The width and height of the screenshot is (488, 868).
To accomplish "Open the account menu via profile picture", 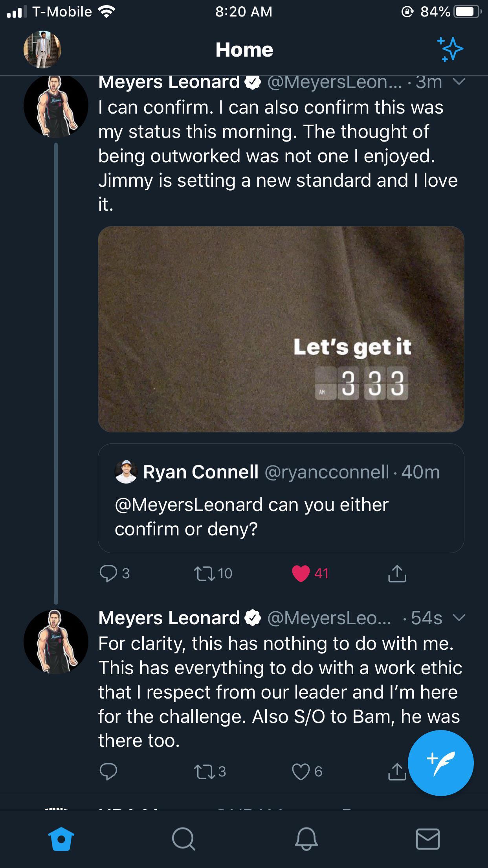I will pyautogui.click(x=42, y=50).
